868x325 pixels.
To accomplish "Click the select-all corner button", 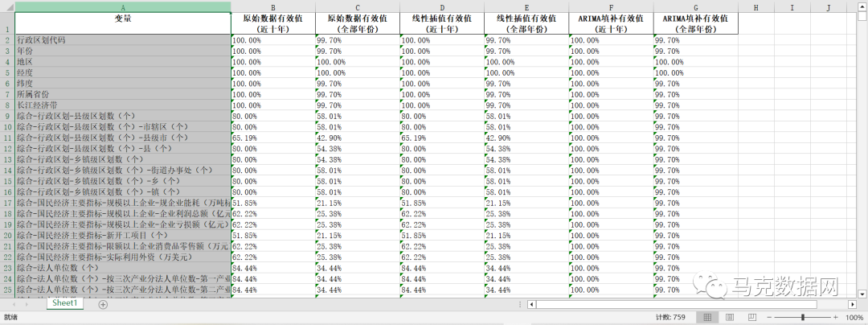I will (7, 6).
